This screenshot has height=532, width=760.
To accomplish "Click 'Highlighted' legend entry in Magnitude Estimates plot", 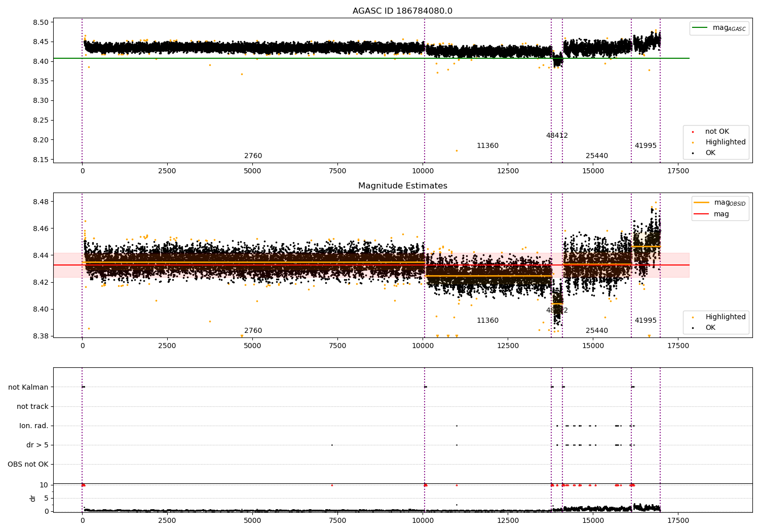I will coord(725,317).
